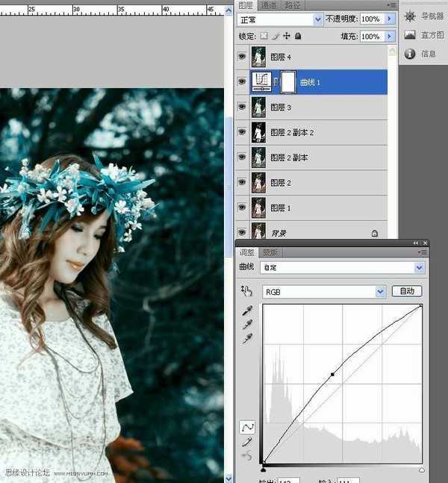448x483 pixels.
Task: Select the on-image targeted adjustment hand tool
Action: coord(246,291)
